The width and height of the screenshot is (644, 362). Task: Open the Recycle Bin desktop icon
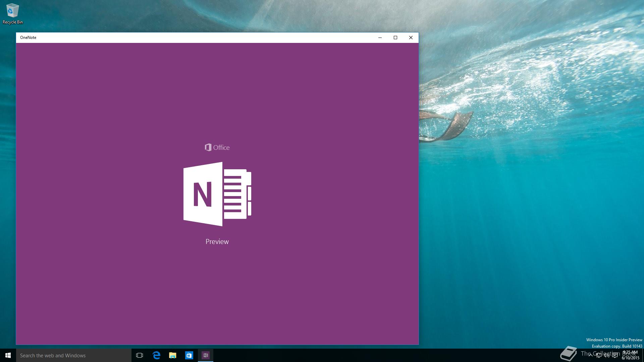click(12, 14)
